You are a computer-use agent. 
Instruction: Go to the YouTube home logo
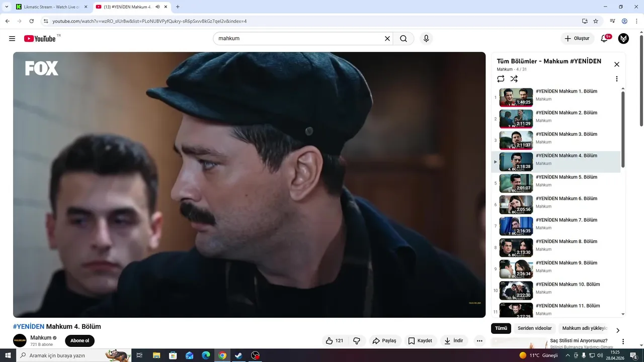point(40,39)
